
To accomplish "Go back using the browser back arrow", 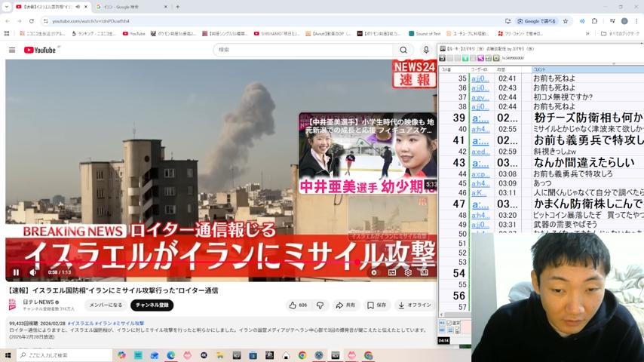I will (x=8, y=21).
